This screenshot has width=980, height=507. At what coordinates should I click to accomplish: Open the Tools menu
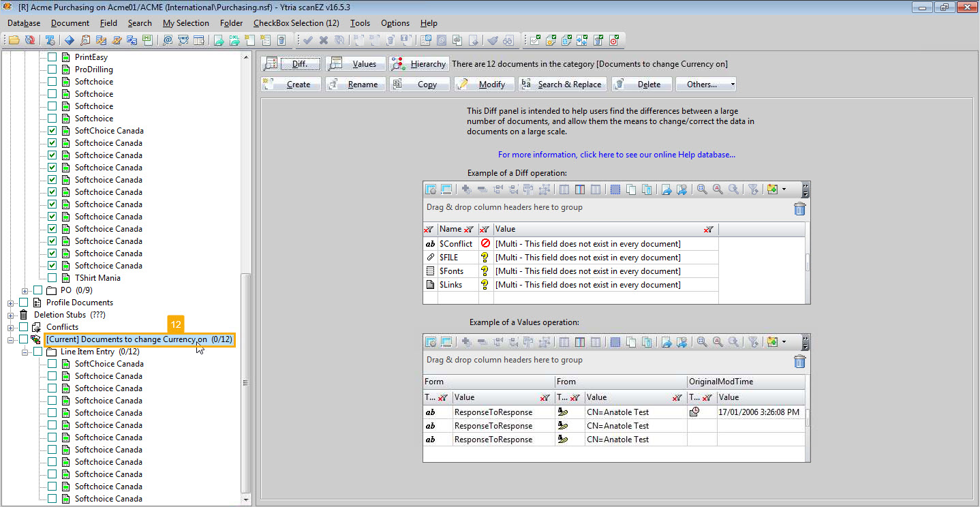[360, 22]
